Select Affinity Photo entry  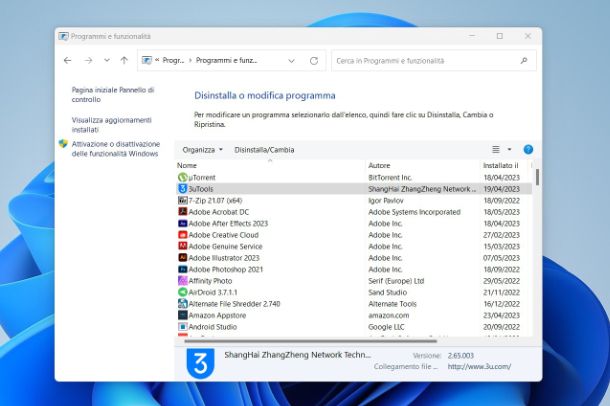[x=210, y=280]
